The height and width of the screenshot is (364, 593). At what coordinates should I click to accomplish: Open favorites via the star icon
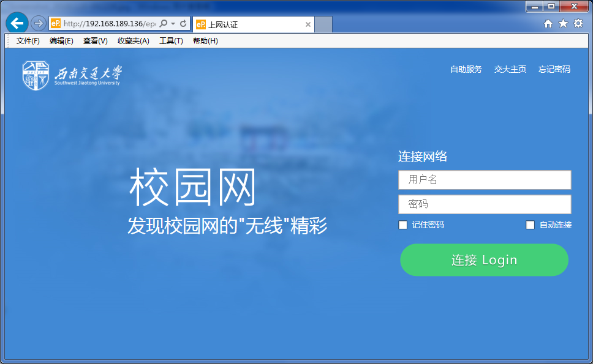563,23
